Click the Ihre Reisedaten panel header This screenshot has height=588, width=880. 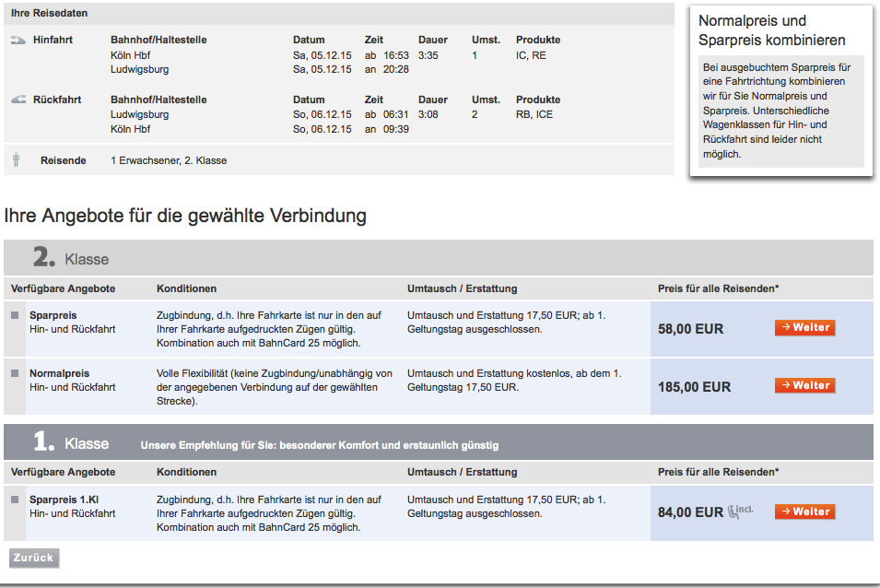click(51, 15)
